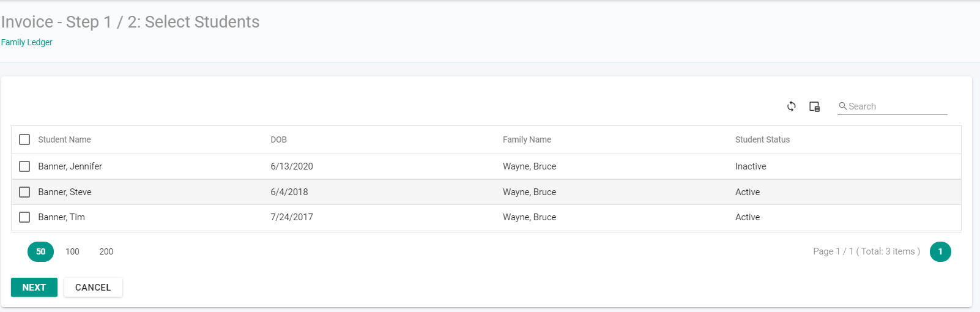Open the Family Ledger link

pyautogui.click(x=27, y=42)
